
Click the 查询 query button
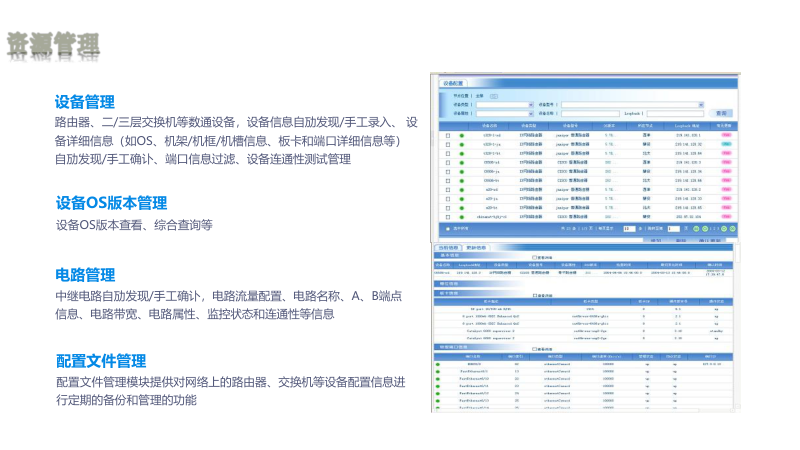[721, 113]
